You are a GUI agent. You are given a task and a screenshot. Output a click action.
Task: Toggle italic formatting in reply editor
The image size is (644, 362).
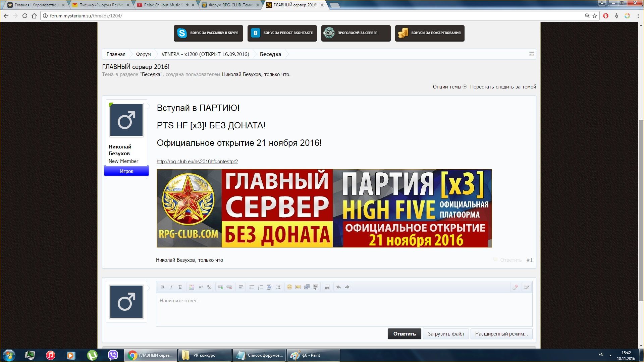(x=171, y=287)
